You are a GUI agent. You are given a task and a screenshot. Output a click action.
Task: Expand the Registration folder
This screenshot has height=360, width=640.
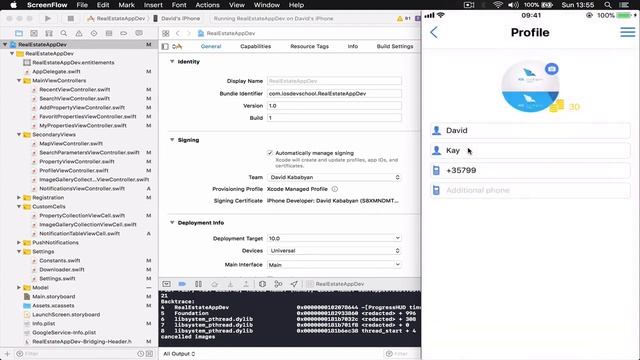[x=19, y=198]
